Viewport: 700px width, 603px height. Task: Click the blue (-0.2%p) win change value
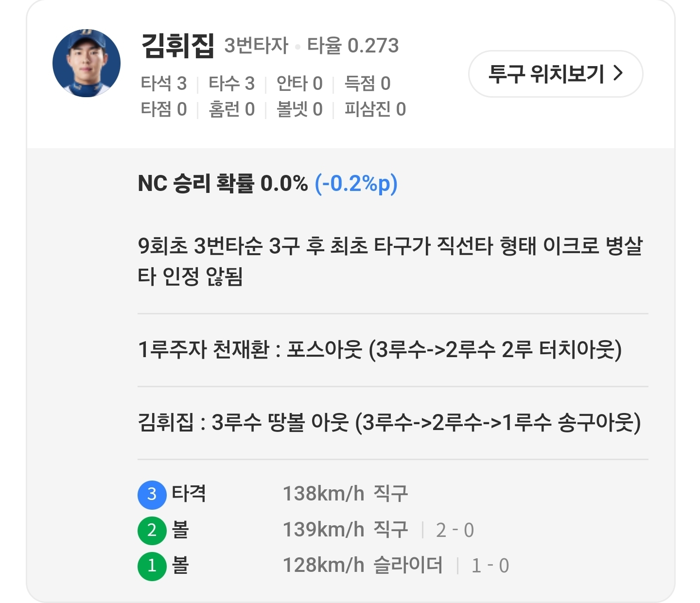(x=356, y=184)
